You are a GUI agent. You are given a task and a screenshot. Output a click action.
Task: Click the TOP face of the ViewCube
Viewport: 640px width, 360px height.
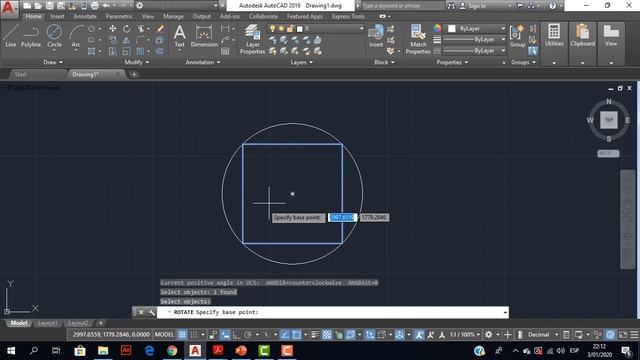(609, 120)
